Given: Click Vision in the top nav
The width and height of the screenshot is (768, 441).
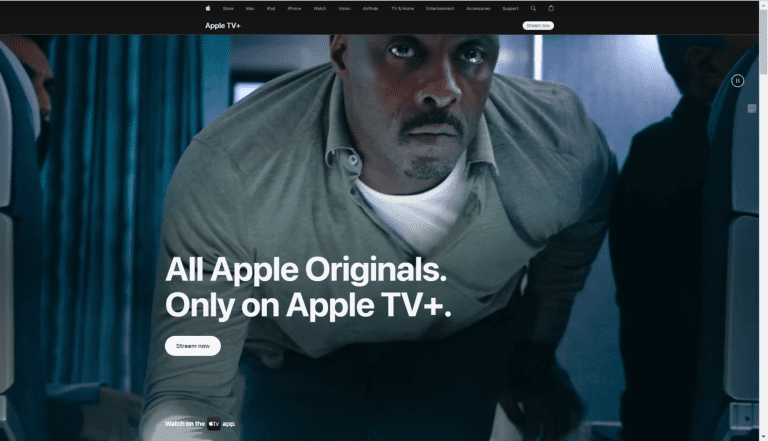Looking at the screenshot, I should [345, 8].
